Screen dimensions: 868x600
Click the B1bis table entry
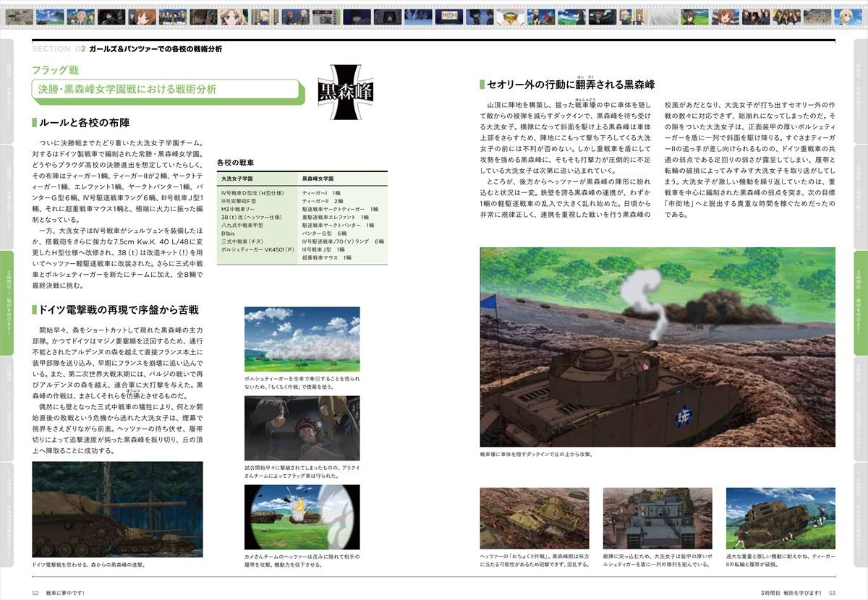228,233
